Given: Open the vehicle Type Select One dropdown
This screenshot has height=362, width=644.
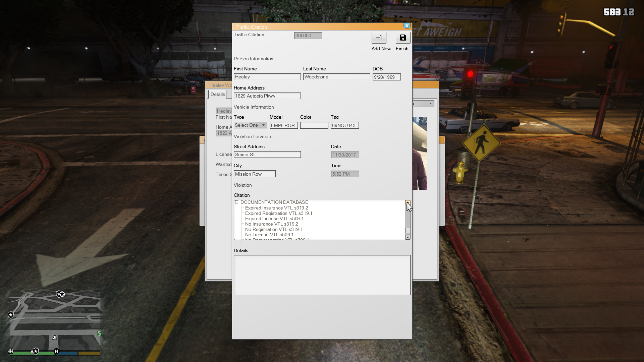Looking at the screenshot, I should tap(250, 125).
